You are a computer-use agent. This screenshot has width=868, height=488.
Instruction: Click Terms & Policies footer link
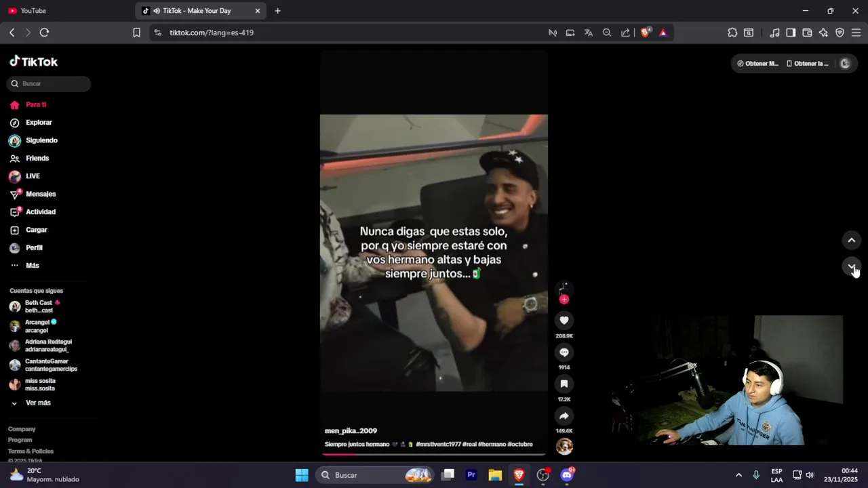(31, 451)
